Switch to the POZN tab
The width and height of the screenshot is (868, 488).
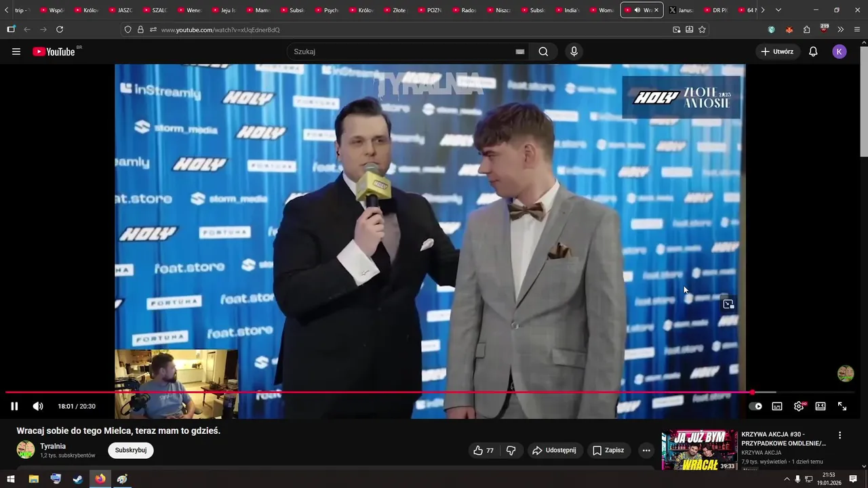pos(431,10)
